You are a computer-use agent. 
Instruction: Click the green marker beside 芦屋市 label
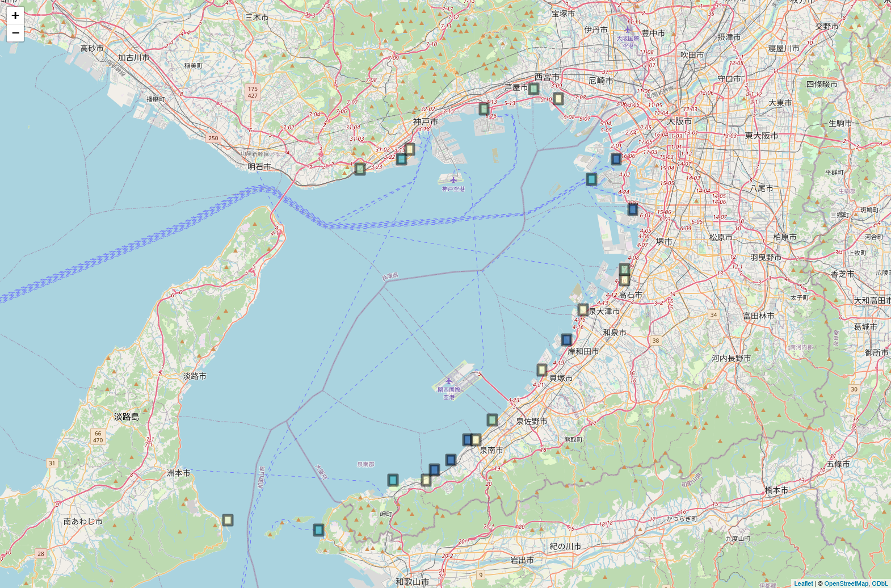pyautogui.click(x=533, y=89)
